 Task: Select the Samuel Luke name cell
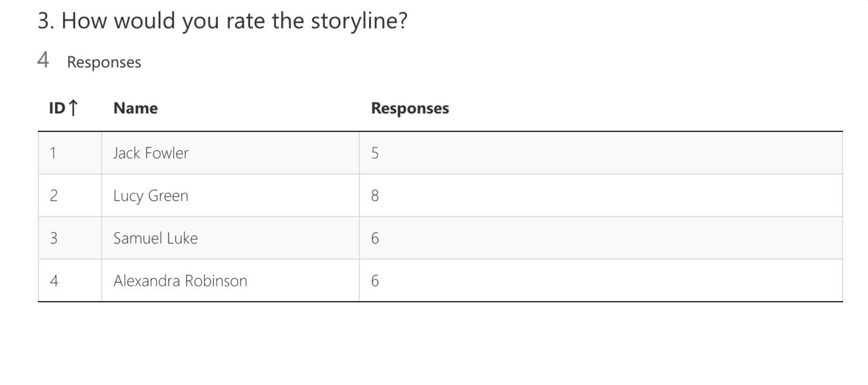155,238
